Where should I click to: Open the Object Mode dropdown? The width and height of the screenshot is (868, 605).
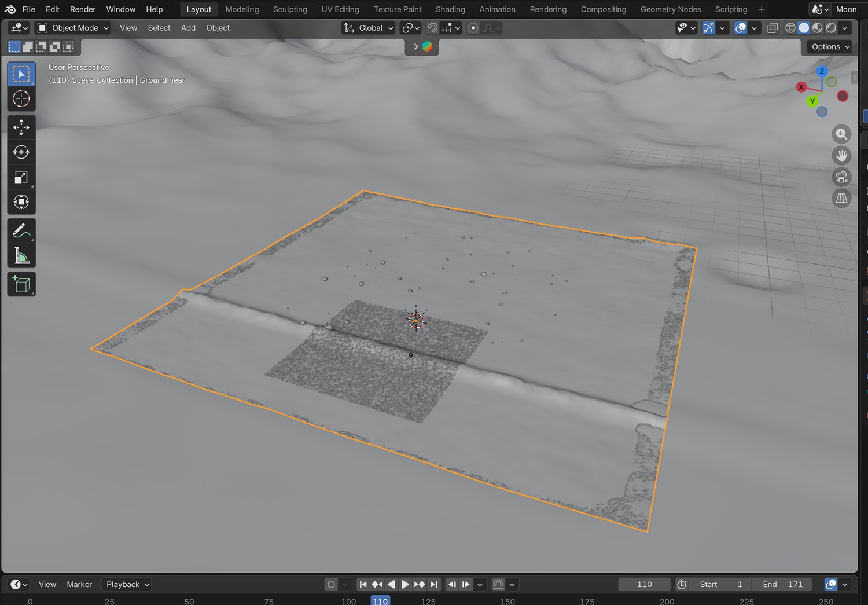72,28
